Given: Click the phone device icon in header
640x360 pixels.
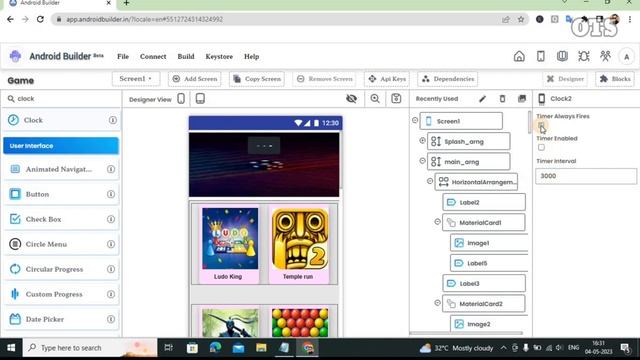Looking at the screenshot, I should point(540,56).
